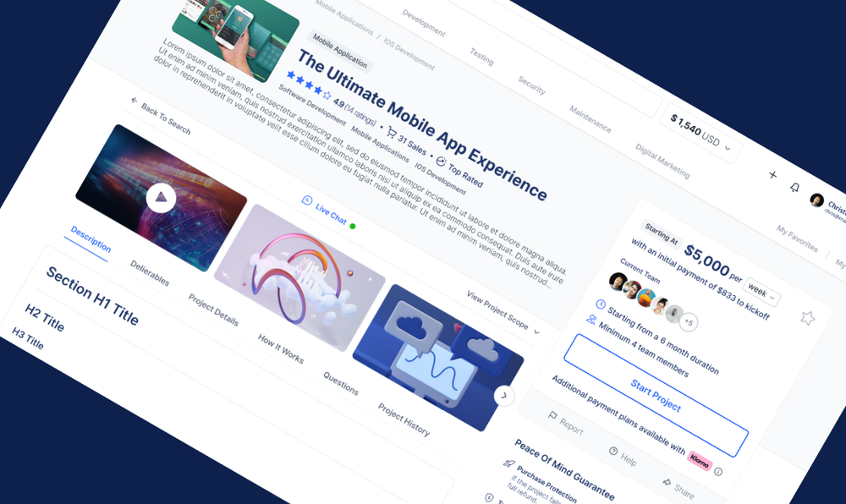Play the video on the first thumbnail

[161, 199]
